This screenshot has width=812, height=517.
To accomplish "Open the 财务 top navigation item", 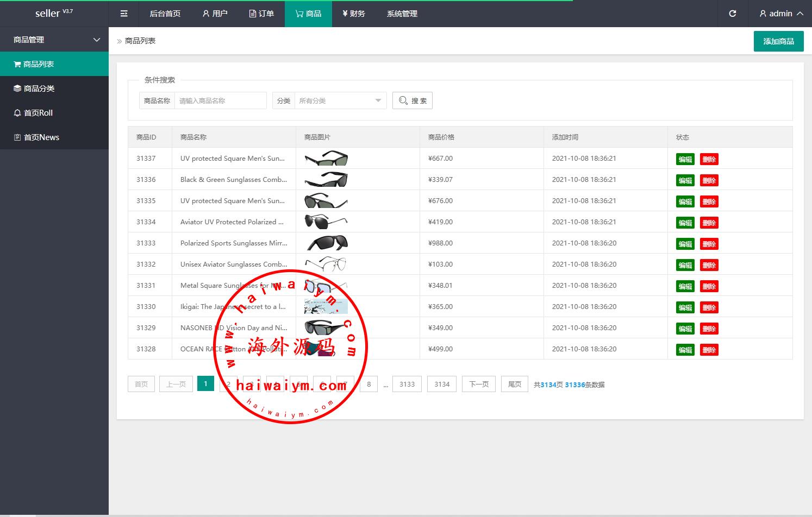I will coord(353,14).
